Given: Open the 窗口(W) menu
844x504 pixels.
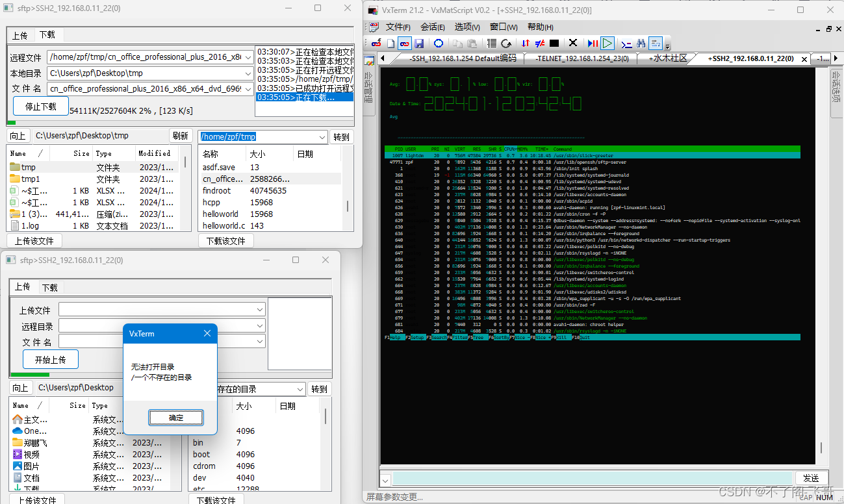Looking at the screenshot, I should [x=504, y=27].
